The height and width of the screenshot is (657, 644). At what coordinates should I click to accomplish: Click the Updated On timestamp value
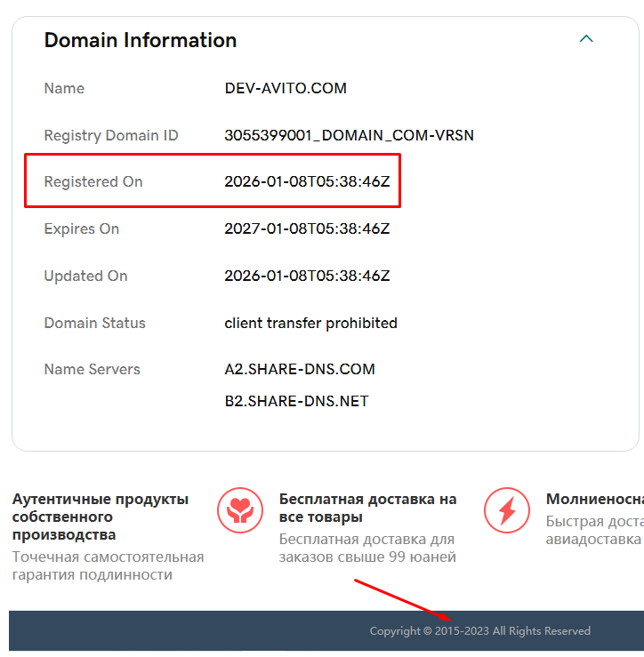pos(308,276)
